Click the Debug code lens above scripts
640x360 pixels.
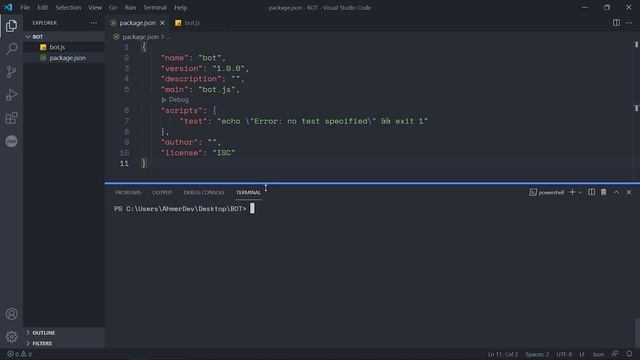click(x=175, y=100)
